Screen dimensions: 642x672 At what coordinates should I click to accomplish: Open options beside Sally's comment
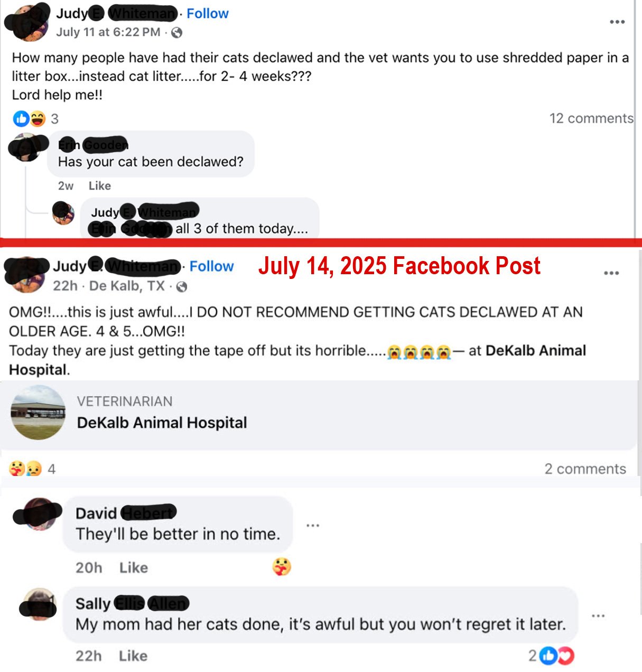[x=598, y=616]
